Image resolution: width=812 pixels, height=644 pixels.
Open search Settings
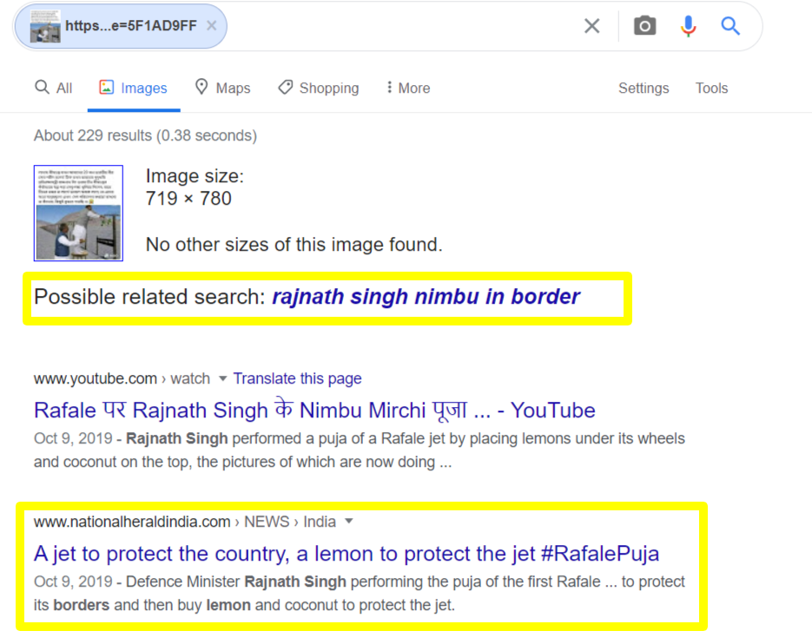coord(644,88)
